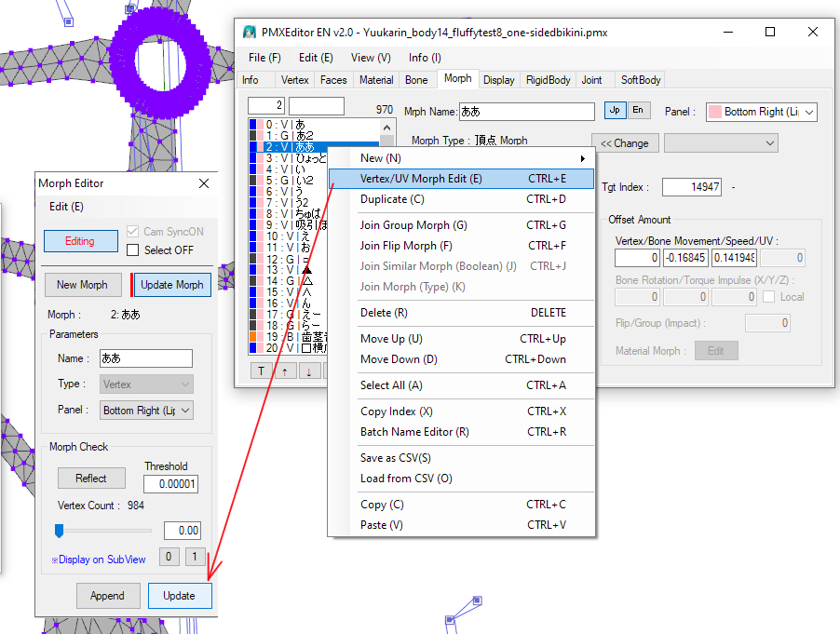
Task: Click the Threshold input field
Action: pyautogui.click(x=170, y=484)
